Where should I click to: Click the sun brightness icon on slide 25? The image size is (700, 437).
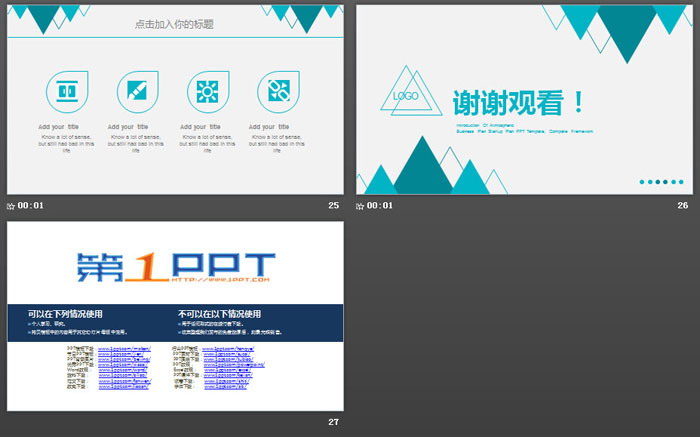[208, 92]
